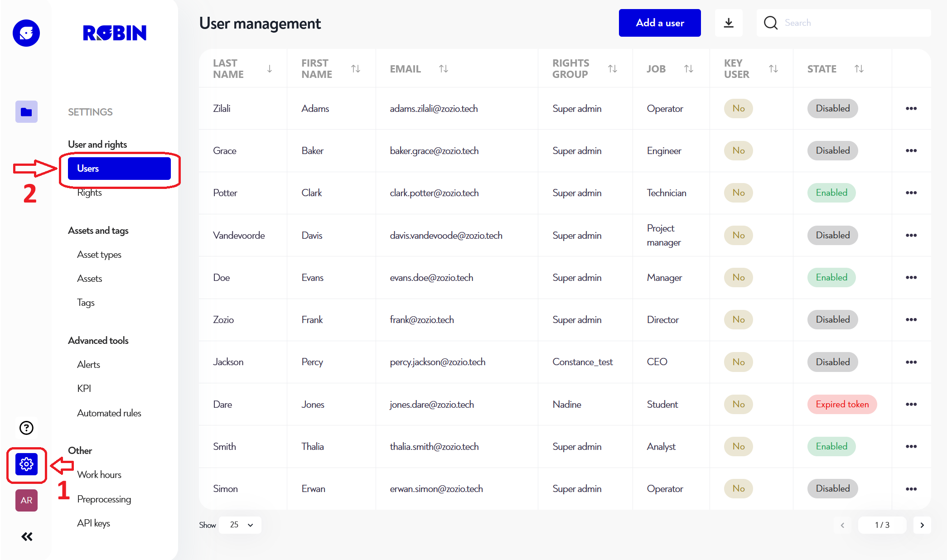The width and height of the screenshot is (947, 560).
Task: Click Project manager job cell
Action: click(x=664, y=235)
